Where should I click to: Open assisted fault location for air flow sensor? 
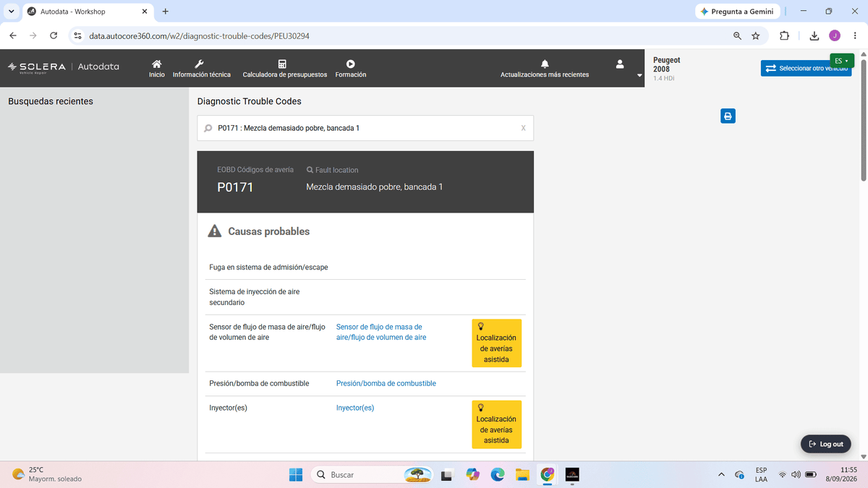click(x=496, y=343)
